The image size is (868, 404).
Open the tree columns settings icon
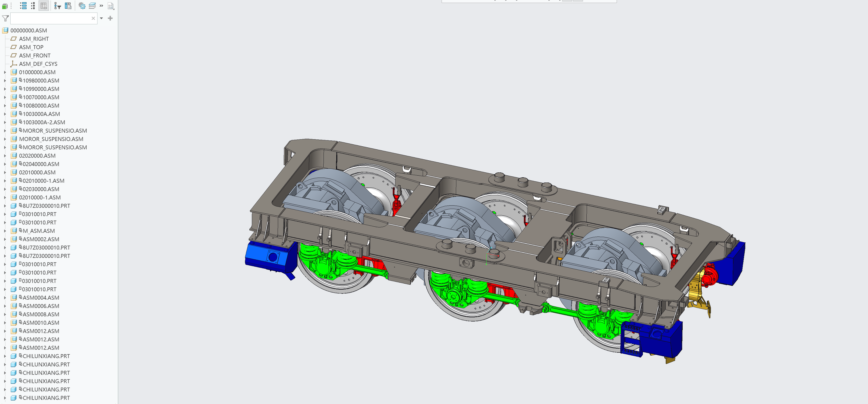[x=68, y=6]
